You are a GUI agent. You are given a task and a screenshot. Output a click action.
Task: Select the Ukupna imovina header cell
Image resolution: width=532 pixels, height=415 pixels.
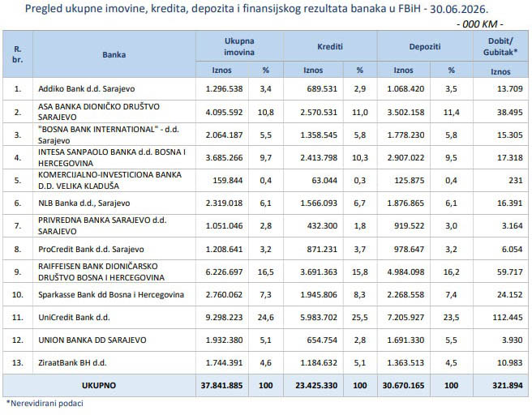(x=239, y=46)
